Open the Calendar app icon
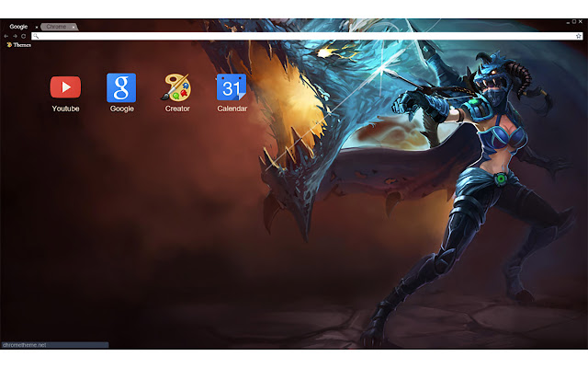 [232, 87]
